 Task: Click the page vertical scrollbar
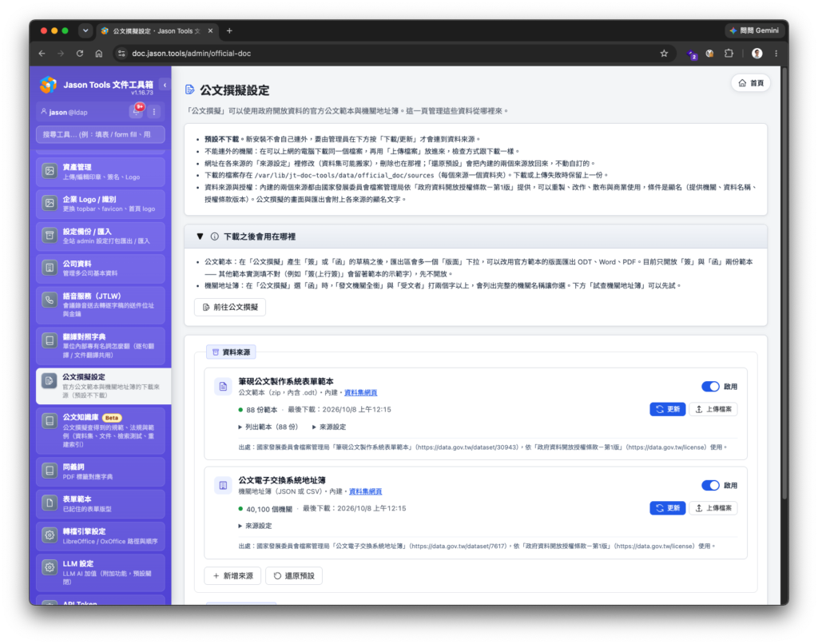click(784, 282)
